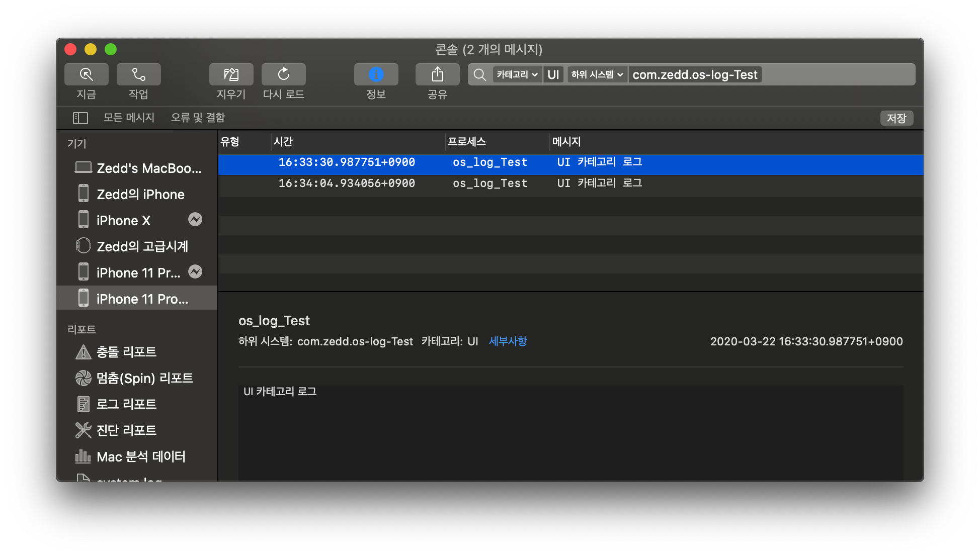The image size is (980, 556).
Task: Open the 공유 (Share) button
Action: 437,74
